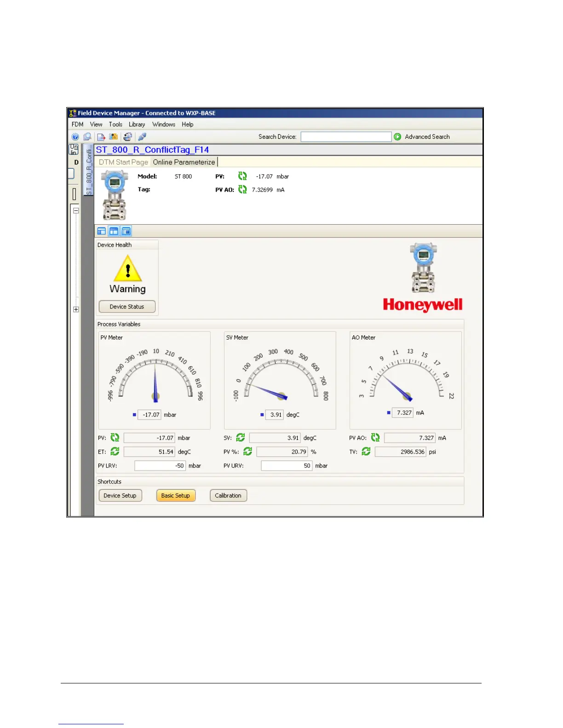Screen dimensions: 563x728
Task: Click transmitter image above Honeywell logo
Action: (423, 268)
